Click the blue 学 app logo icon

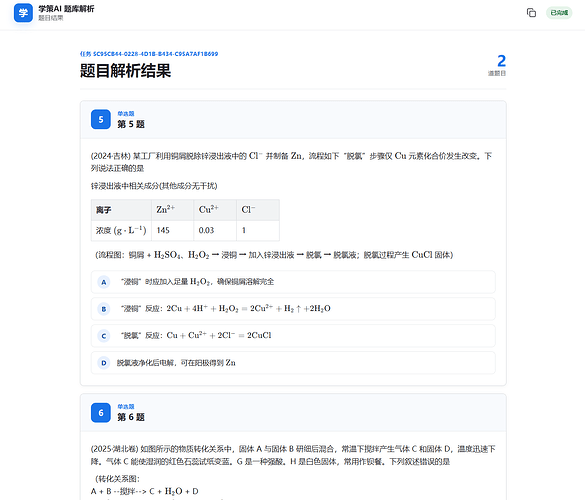[x=23, y=13]
